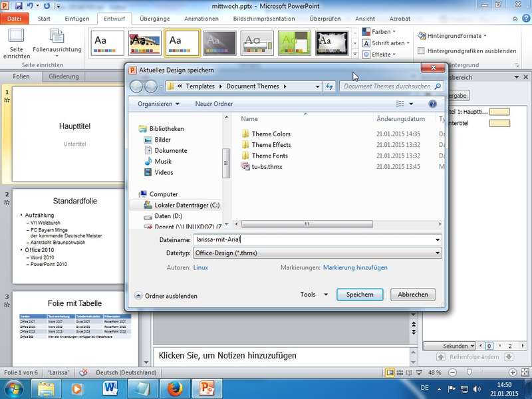The image size is (532, 399).
Task: Click the Markierung hinzufügen link
Action: [x=355, y=267]
